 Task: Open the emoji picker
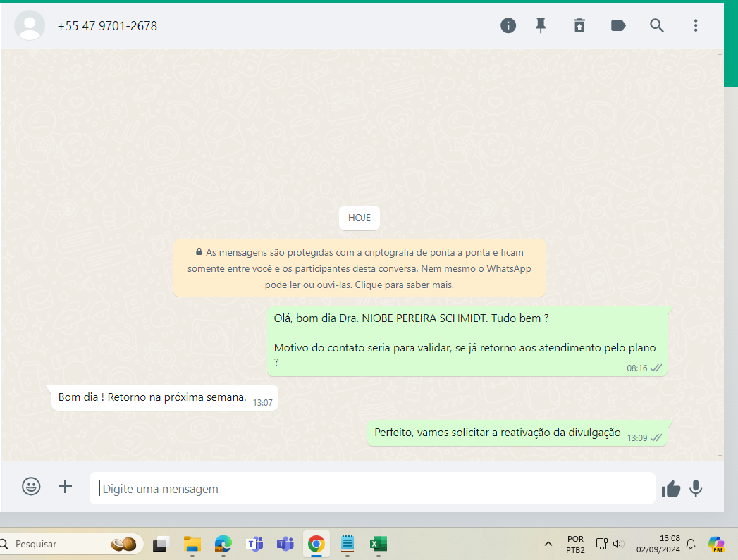tap(31, 486)
